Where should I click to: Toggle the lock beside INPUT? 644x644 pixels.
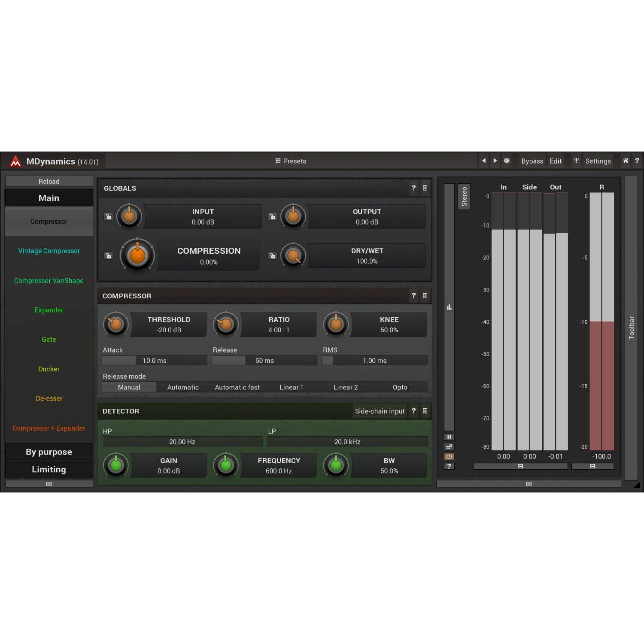pos(108,217)
